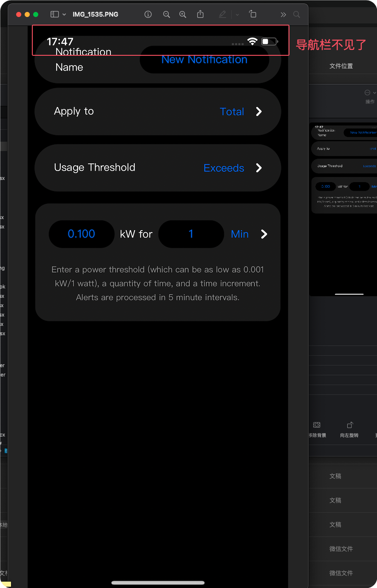Click Rotate Left quick action in Finder

point(349,429)
